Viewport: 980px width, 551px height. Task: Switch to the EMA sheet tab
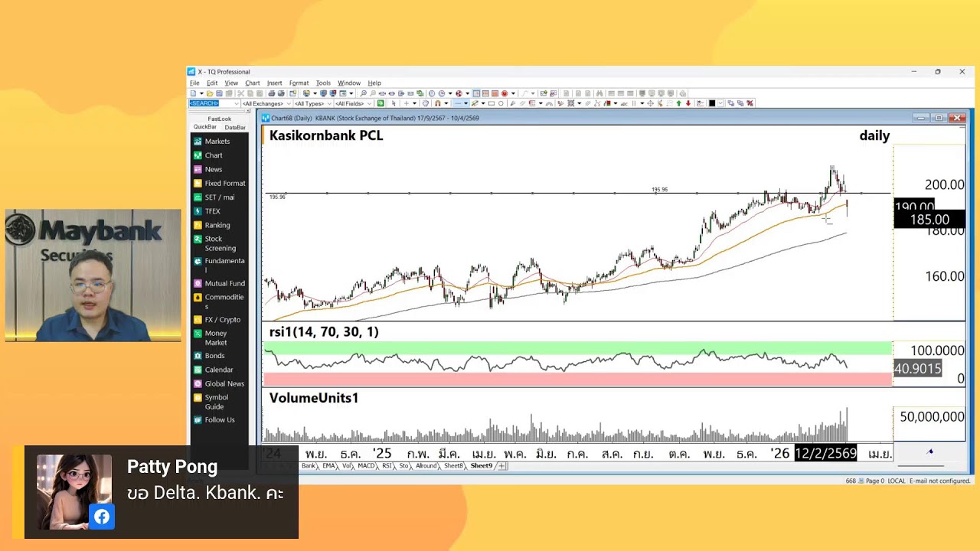pos(328,466)
